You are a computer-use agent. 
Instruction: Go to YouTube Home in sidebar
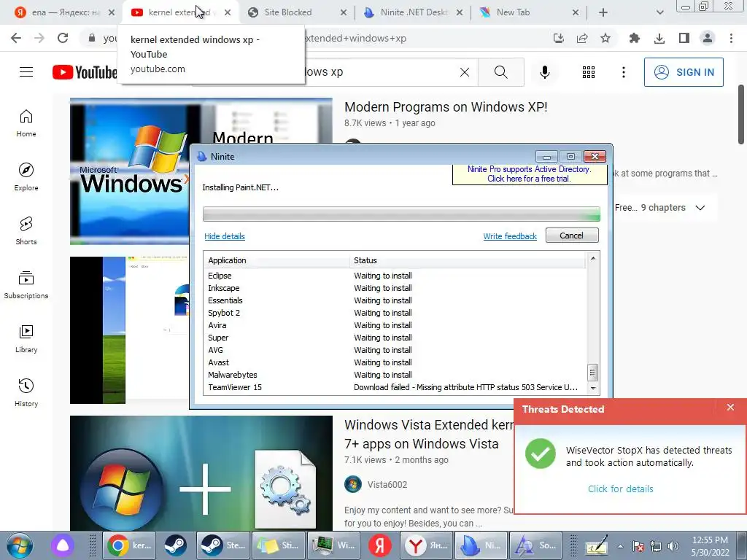click(26, 122)
